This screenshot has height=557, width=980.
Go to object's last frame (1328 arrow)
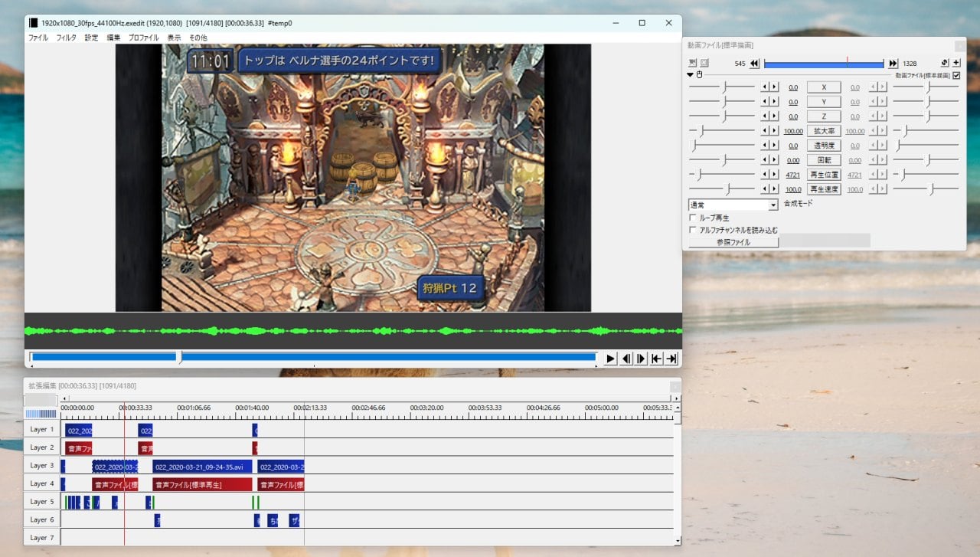[x=893, y=64]
